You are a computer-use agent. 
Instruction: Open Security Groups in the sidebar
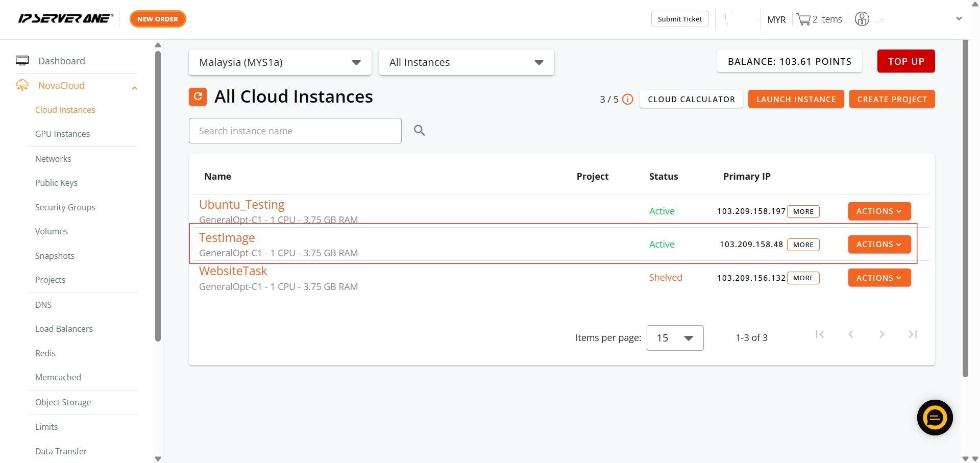(x=65, y=207)
